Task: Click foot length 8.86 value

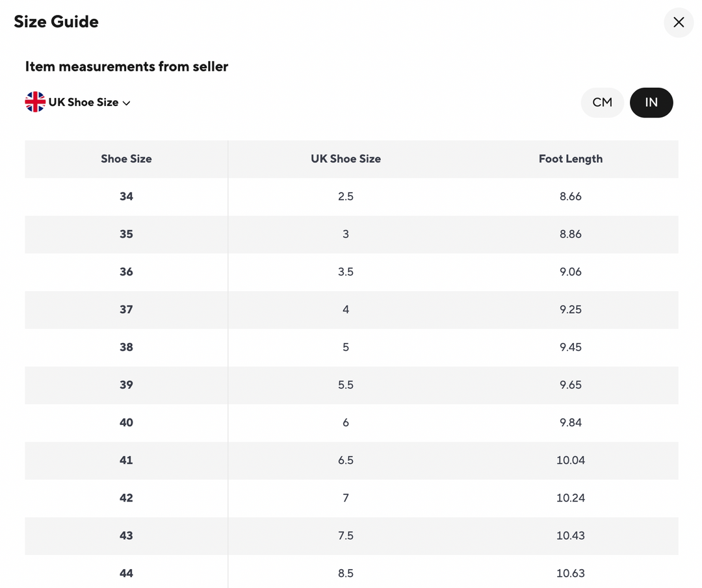Action: (570, 234)
